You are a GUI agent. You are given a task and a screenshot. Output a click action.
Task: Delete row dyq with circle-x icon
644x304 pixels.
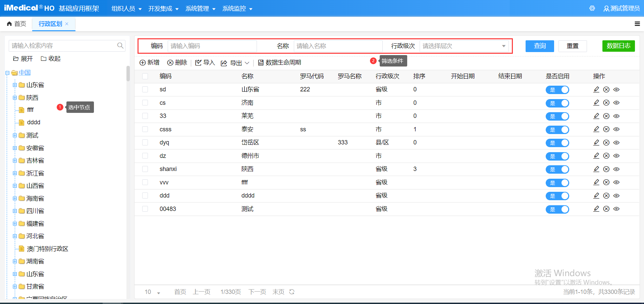(606, 142)
